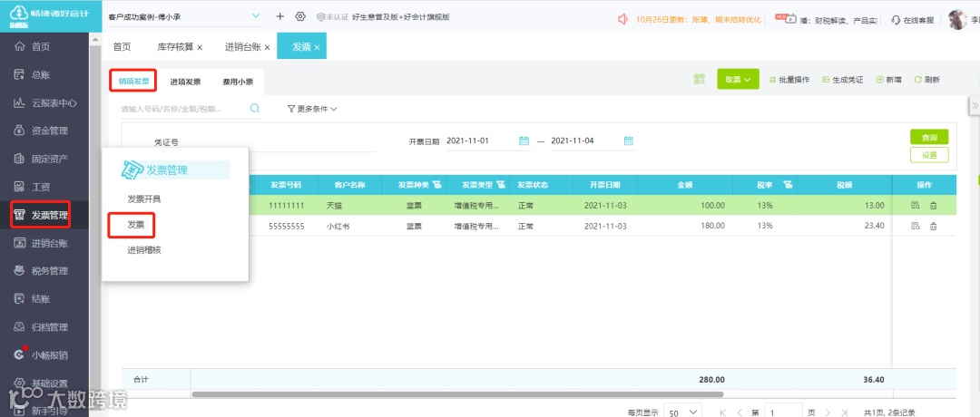Viewport: 980px width, 417px height.
Task: Open 税务管理 in the sidebar
Action: tap(49, 271)
